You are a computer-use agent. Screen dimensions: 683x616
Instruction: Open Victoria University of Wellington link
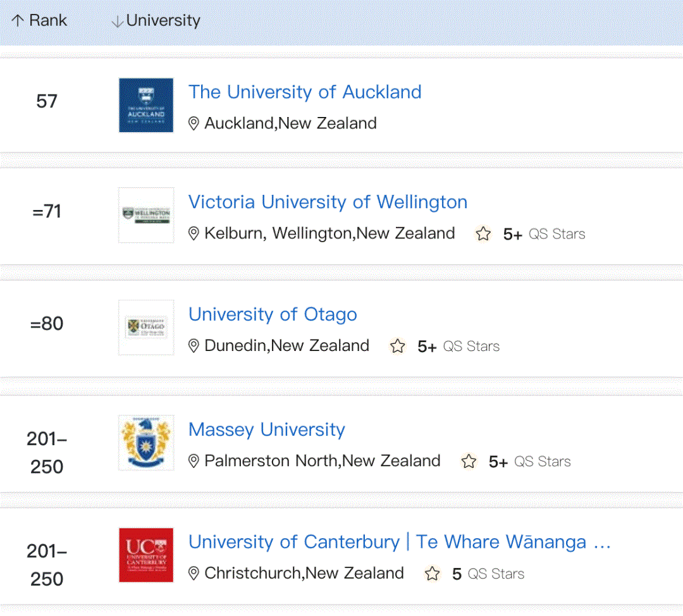pyautogui.click(x=328, y=202)
